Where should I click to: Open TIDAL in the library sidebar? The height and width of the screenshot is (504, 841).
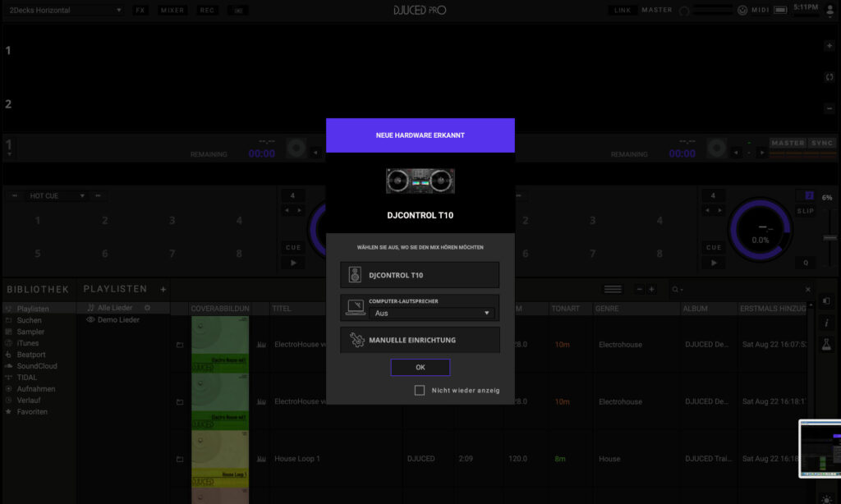point(27,378)
